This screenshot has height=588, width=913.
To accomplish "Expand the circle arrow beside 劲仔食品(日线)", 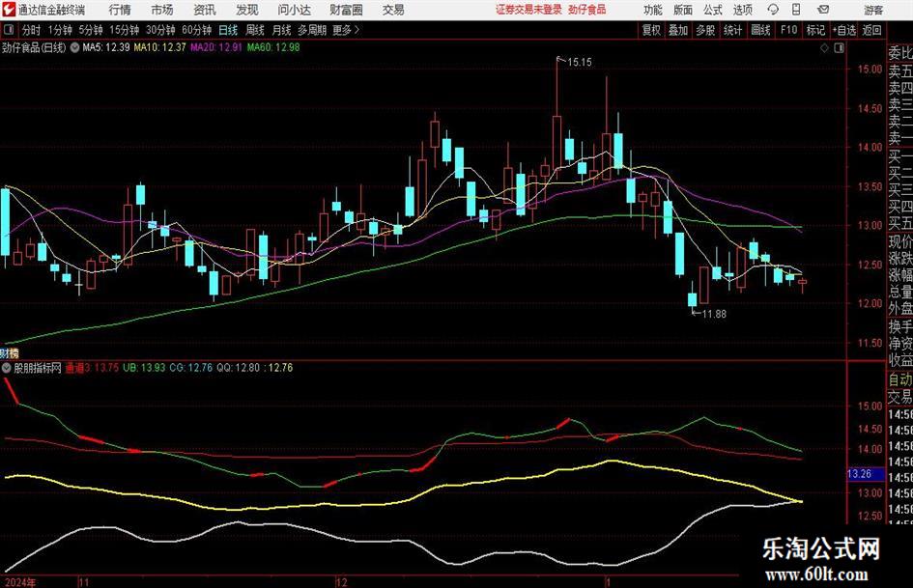I will 74,47.
